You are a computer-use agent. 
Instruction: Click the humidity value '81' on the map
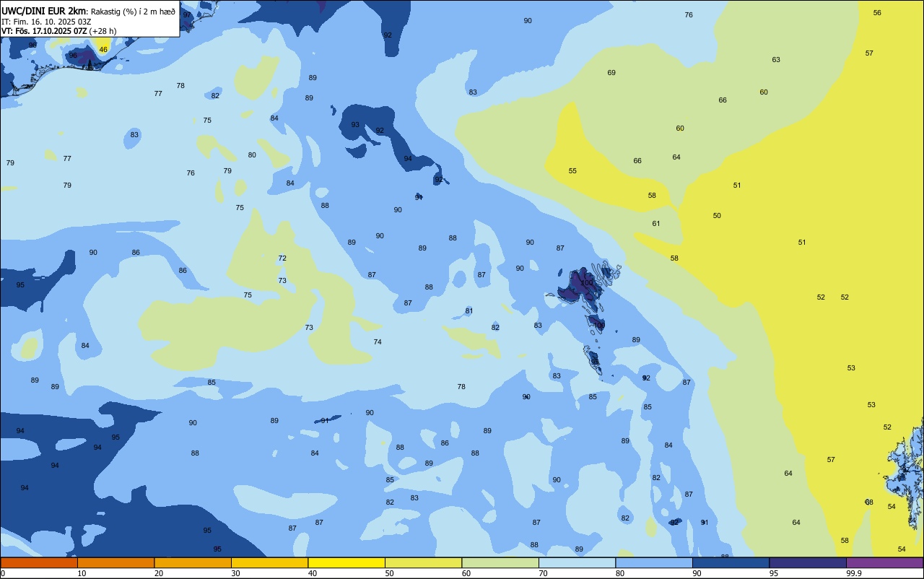469,311
